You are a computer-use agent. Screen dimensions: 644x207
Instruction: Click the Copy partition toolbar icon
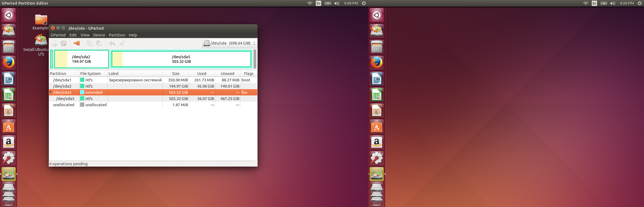click(89, 43)
